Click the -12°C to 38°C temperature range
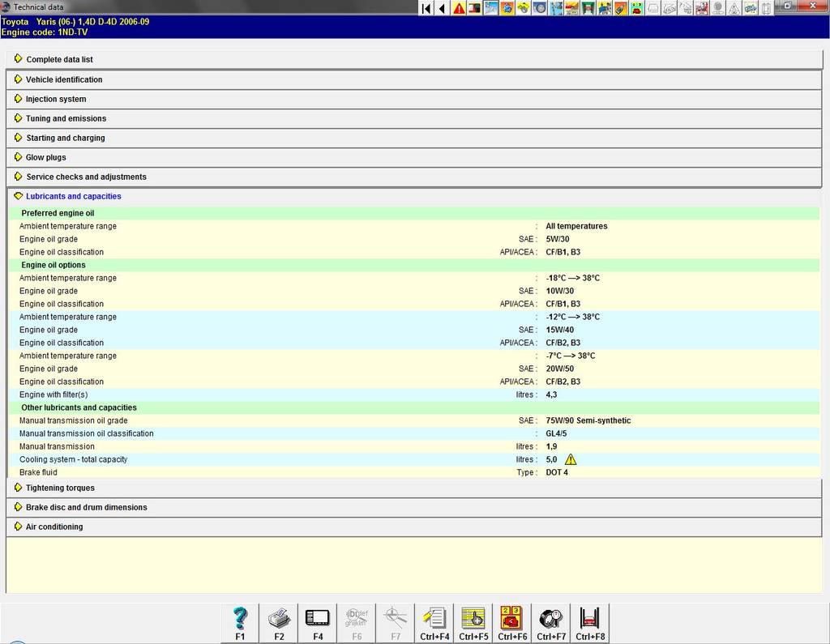The height and width of the screenshot is (644, 830). click(x=573, y=317)
